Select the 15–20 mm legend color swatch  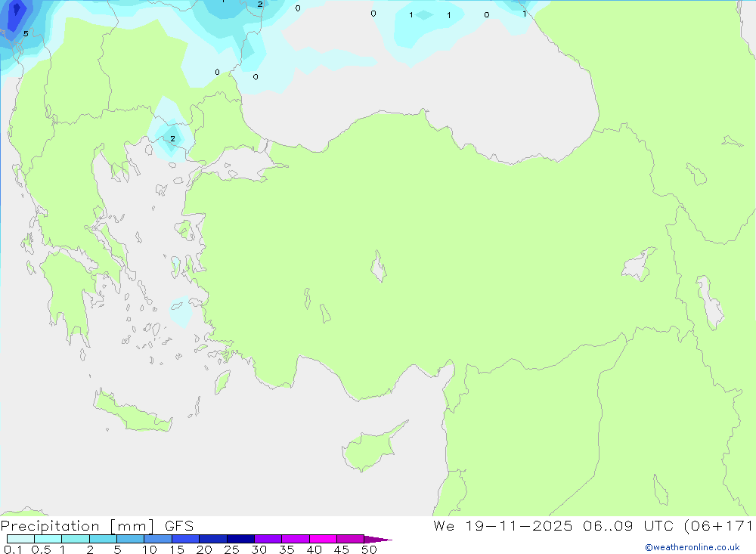(x=186, y=539)
